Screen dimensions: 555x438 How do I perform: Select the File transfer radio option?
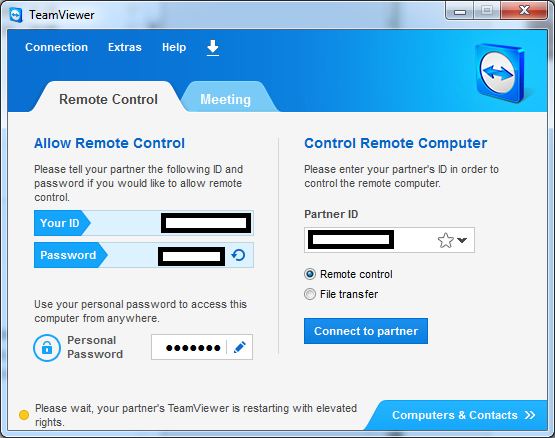(x=310, y=294)
